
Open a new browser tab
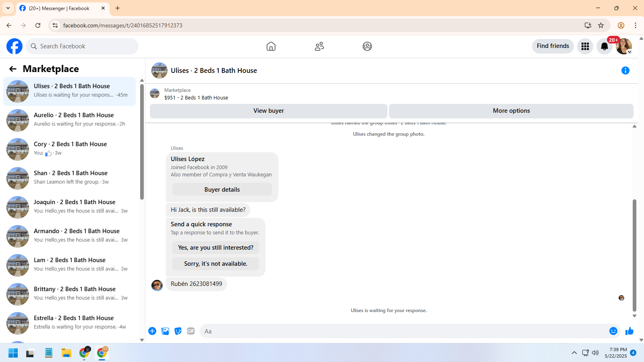(118, 8)
